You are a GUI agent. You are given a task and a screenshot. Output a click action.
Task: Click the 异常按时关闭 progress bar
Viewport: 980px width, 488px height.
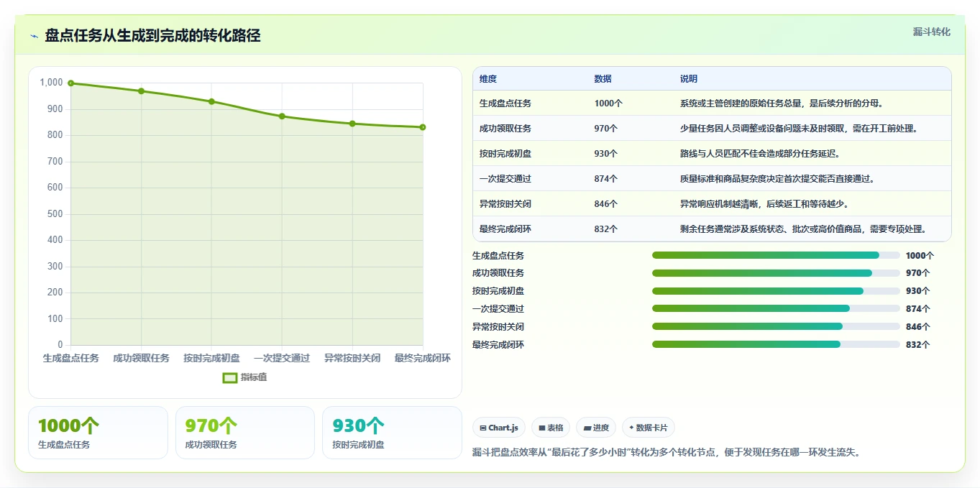coord(776,326)
